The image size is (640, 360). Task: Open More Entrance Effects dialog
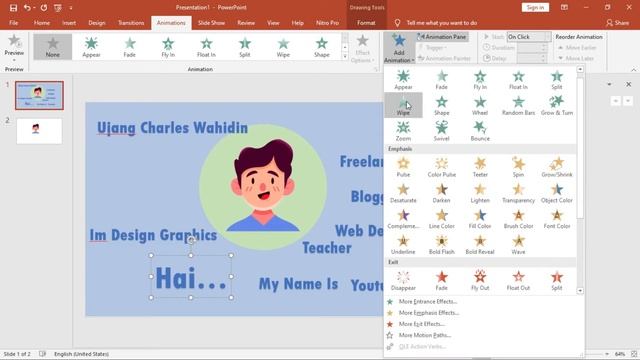[428, 302]
